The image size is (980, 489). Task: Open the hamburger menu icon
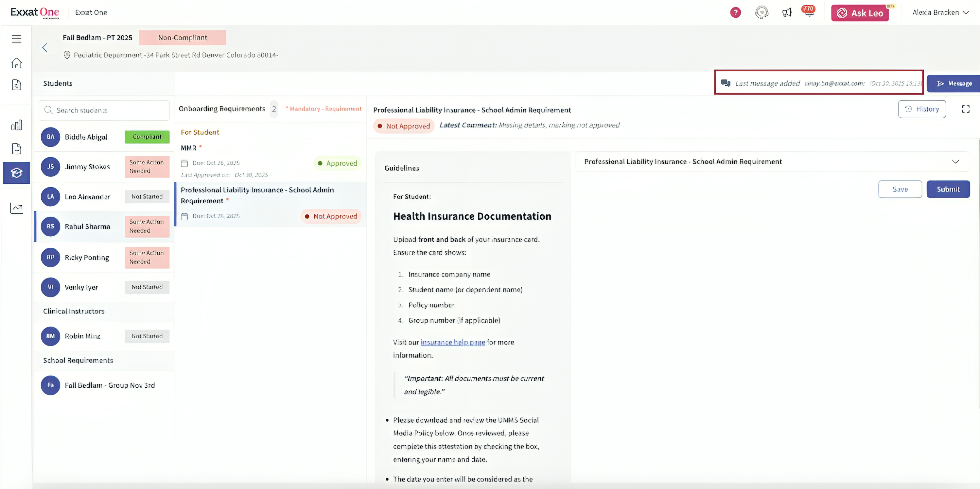coord(16,38)
